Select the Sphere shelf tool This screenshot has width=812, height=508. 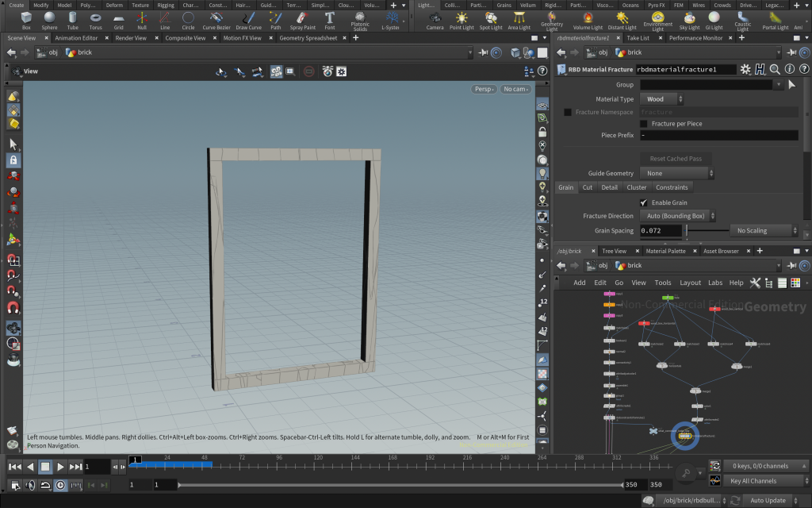click(49, 21)
